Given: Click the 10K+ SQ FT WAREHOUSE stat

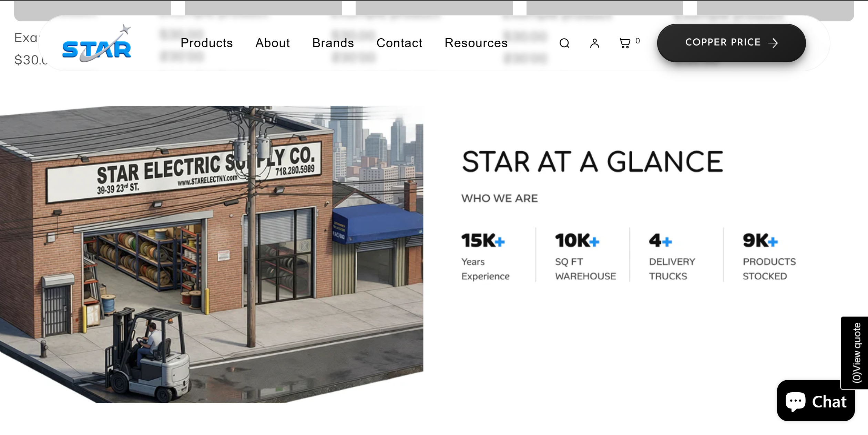Looking at the screenshot, I should 585,257.
